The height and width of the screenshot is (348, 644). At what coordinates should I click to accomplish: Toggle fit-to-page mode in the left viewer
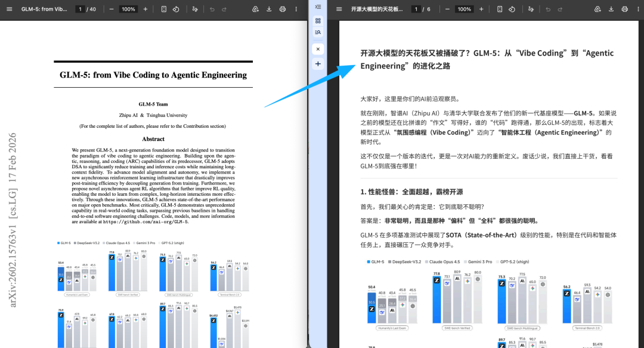click(165, 9)
